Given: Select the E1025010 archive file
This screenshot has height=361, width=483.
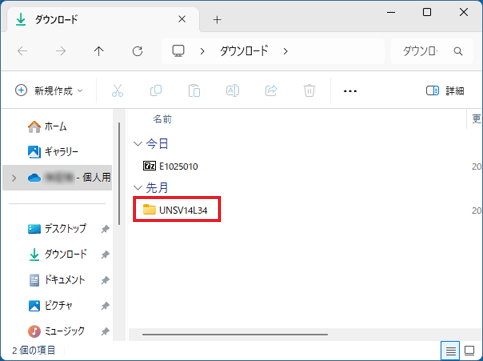Looking at the screenshot, I should (171, 166).
